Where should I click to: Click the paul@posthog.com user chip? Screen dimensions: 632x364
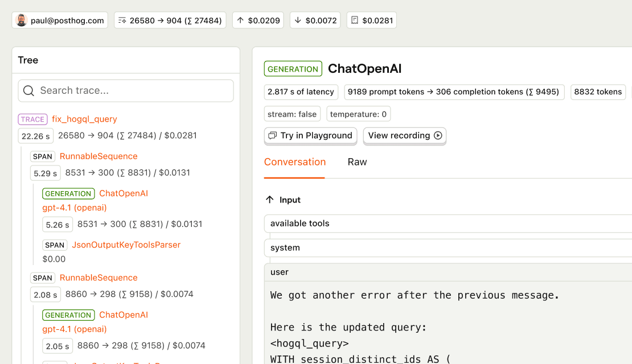tap(60, 20)
